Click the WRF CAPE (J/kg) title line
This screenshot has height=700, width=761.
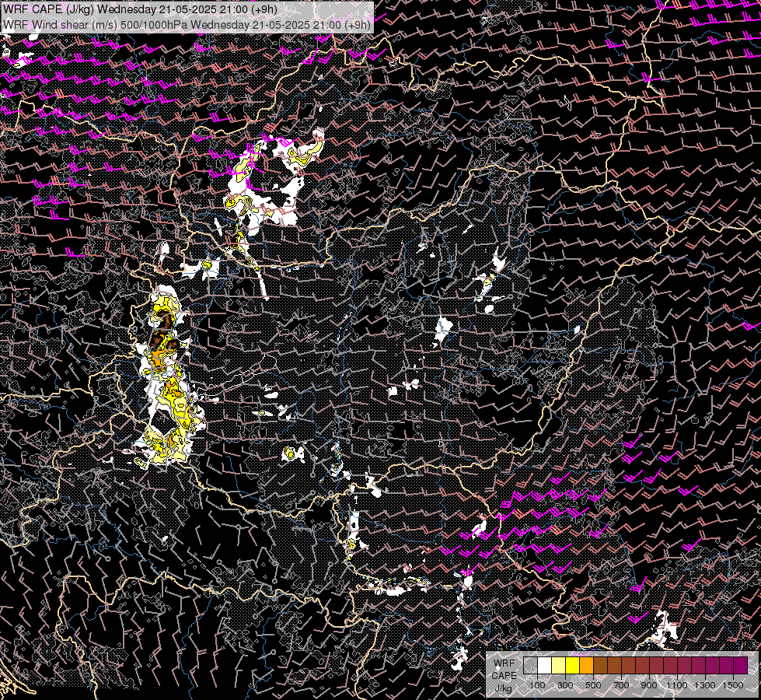pos(140,9)
